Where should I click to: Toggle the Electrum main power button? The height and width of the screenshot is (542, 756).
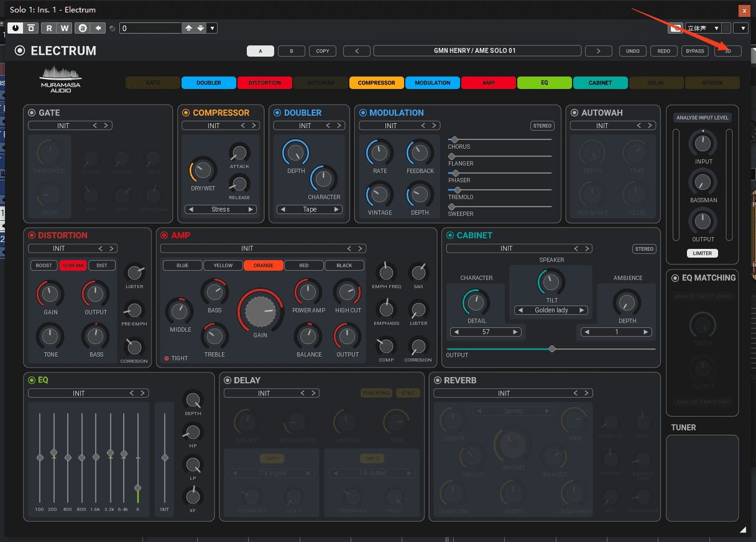20,51
